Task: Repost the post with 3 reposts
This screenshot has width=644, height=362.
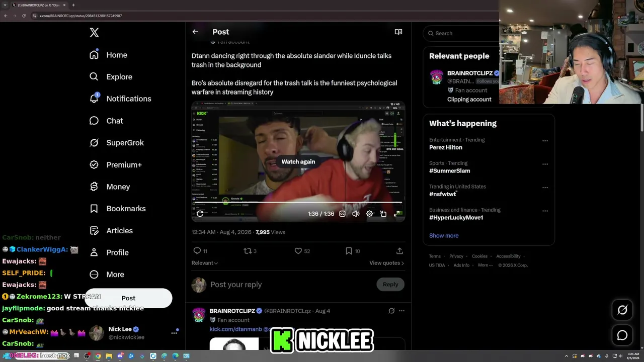Action: [250, 251]
